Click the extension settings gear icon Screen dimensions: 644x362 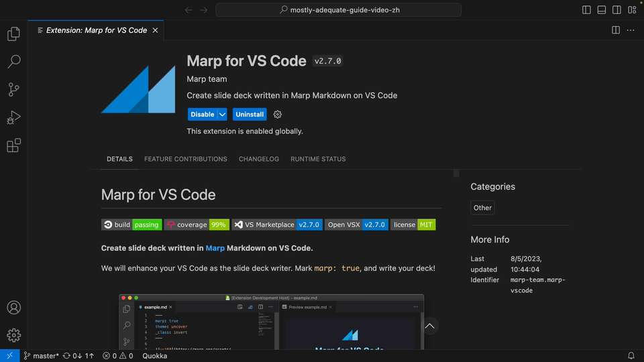[278, 115]
